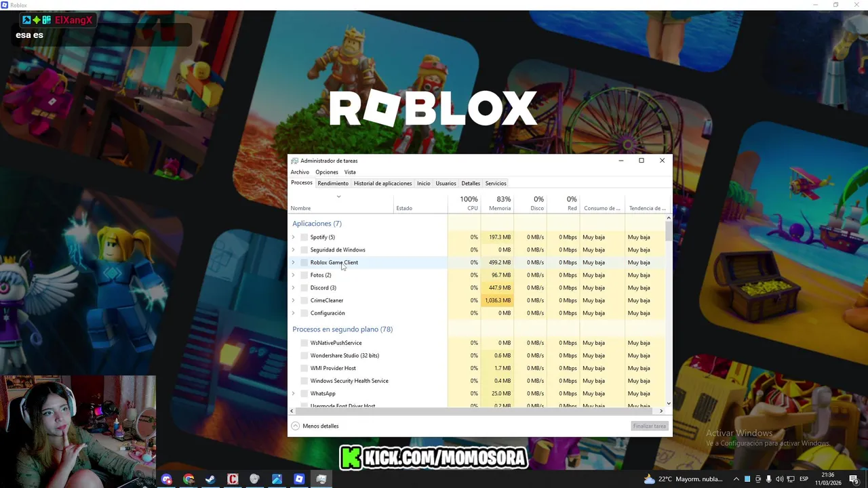Image resolution: width=868 pixels, height=488 pixels.
Task: Expand the Roblox Game Client row
Action: click(x=294, y=262)
